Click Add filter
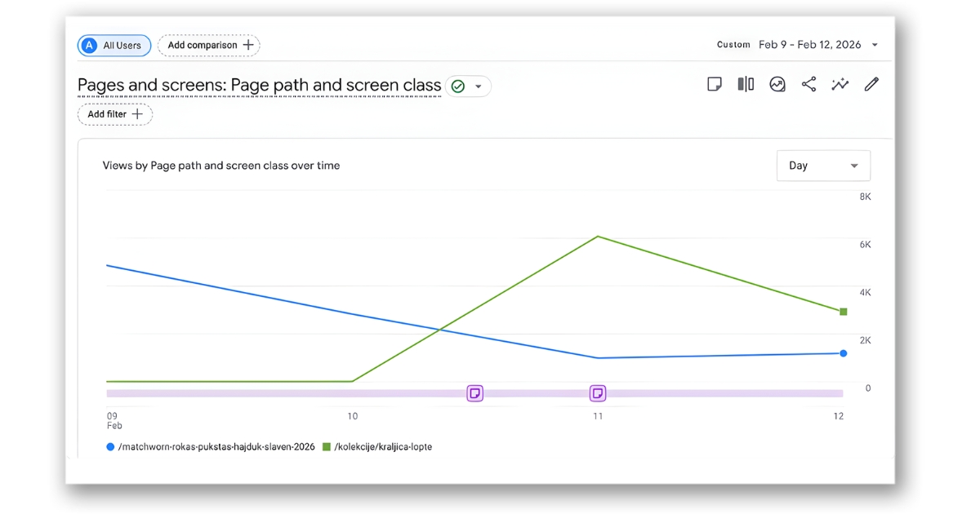Image resolution: width=980 pixels, height=514 pixels. coord(115,114)
